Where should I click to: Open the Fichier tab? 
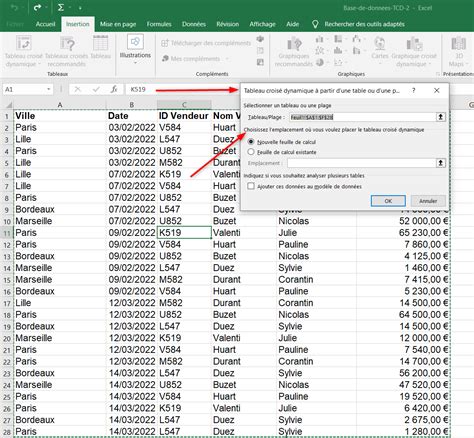(15, 24)
